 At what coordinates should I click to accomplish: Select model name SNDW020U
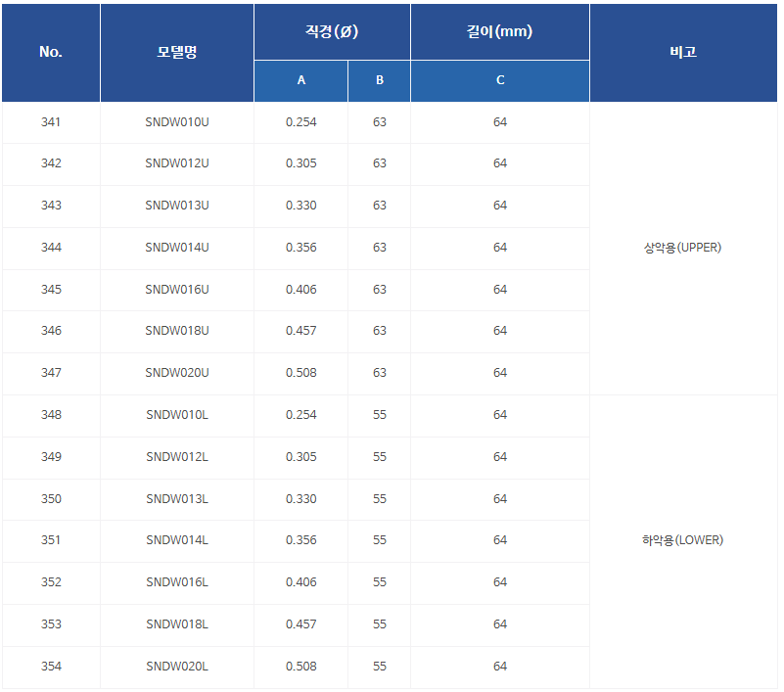tap(177, 373)
